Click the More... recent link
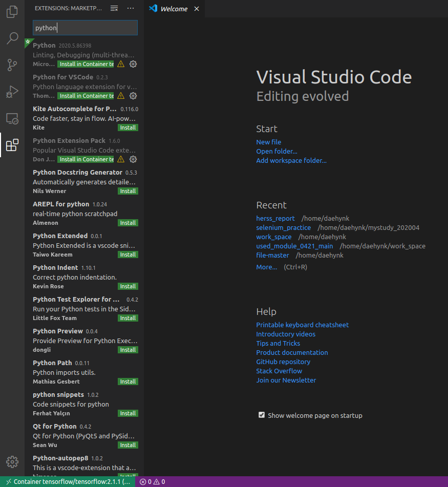 [267, 267]
